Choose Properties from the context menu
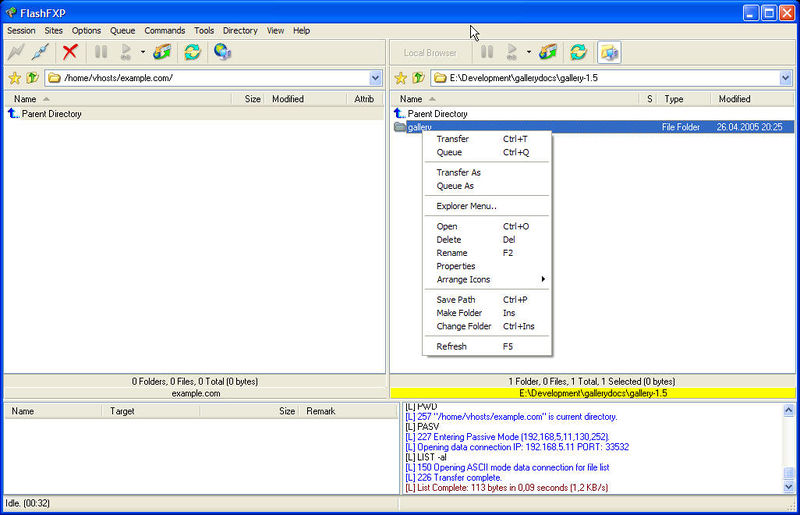This screenshot has height=515, width=800. [x=487, y=266]
